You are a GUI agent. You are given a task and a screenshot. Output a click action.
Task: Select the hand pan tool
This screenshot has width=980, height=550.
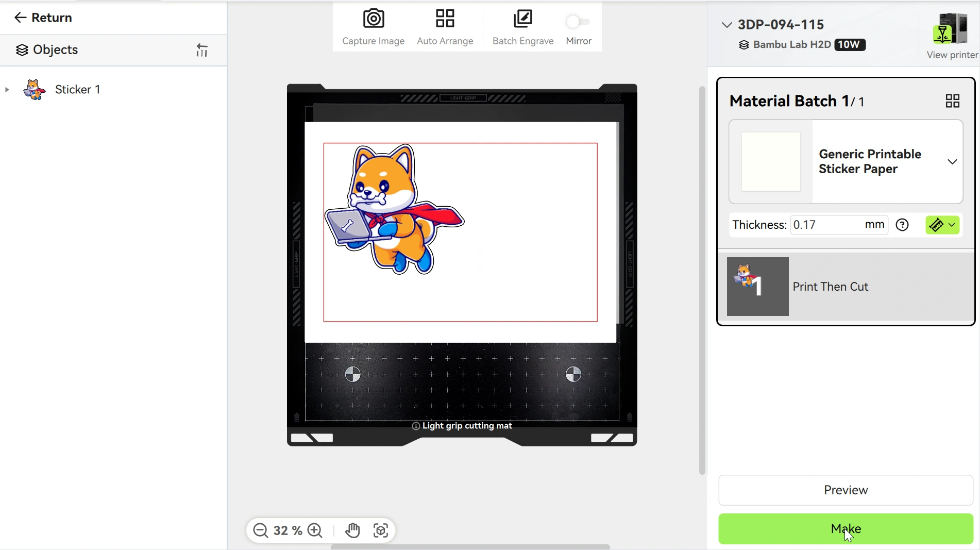pyautogui.click(x=353, y=530)
